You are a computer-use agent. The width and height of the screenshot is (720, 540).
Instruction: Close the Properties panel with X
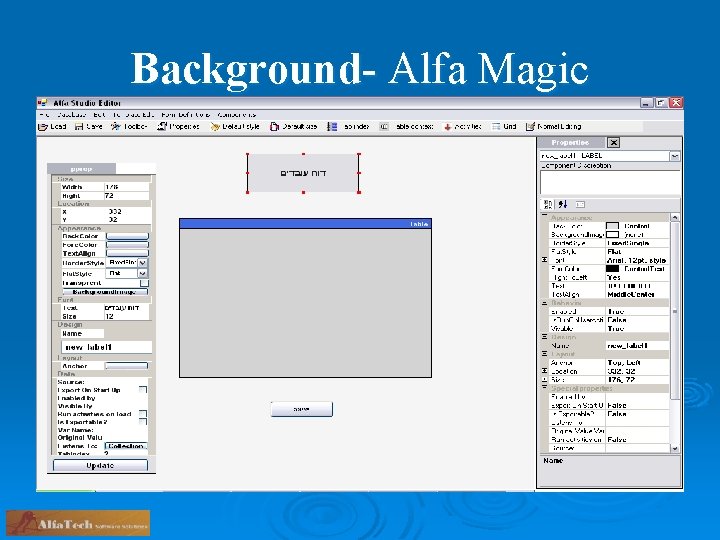coord(613,142)
